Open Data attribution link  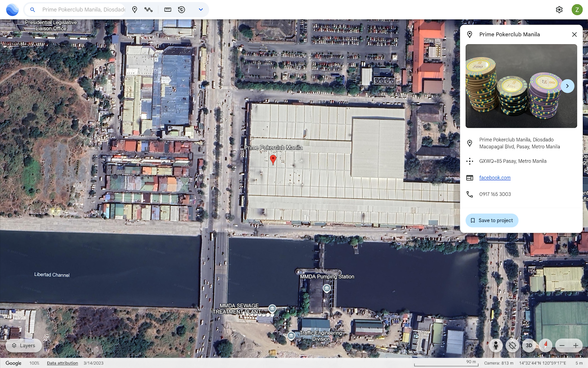pos(62,363)
